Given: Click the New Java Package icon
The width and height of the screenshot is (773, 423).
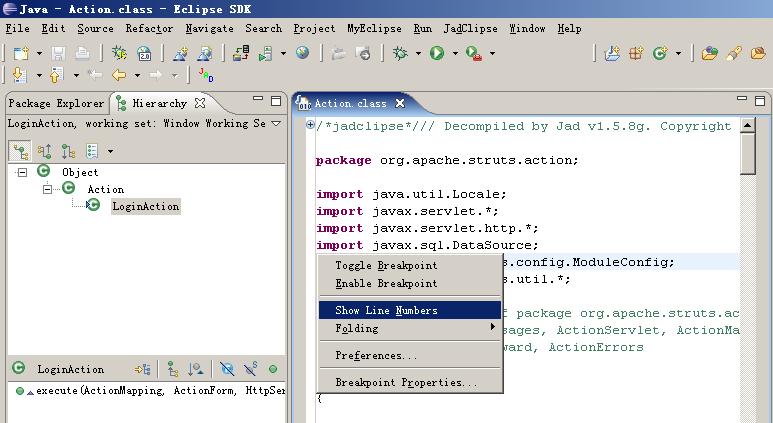Looking at the screenshot, I should pos(636,53).
